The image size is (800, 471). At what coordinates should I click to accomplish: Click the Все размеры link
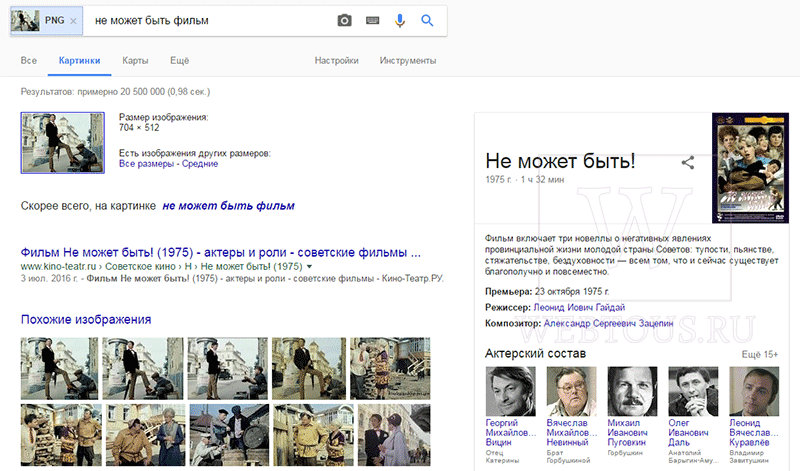[x=146, y=164]
